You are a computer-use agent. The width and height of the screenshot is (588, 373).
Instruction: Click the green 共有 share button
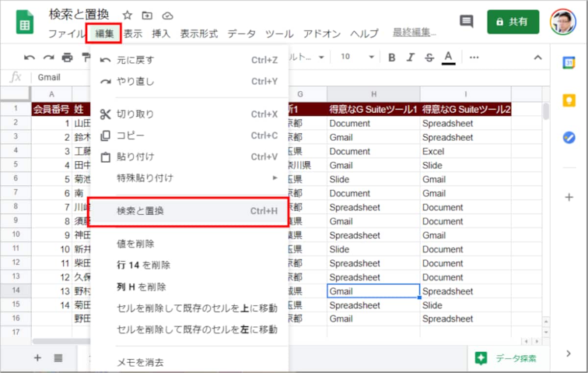[x=513, y=22]
